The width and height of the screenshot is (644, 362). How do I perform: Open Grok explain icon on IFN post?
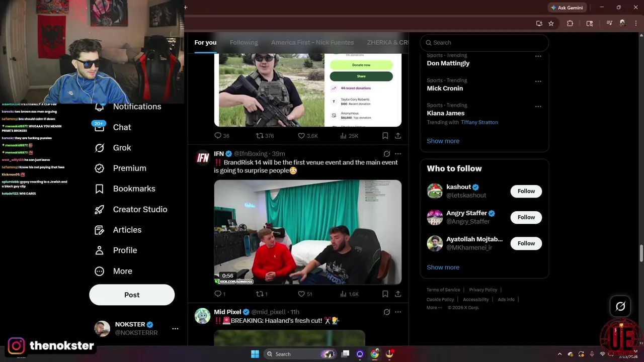pyautogui.click(x=386, y=154)
